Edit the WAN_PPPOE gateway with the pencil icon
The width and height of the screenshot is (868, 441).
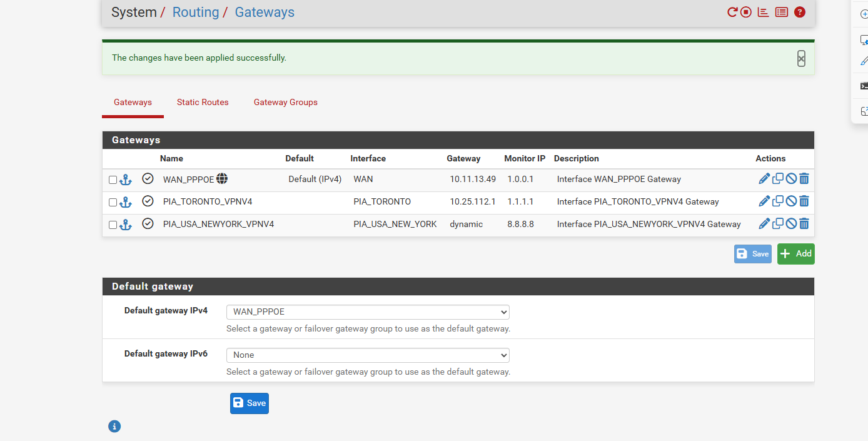pos(764,179)
